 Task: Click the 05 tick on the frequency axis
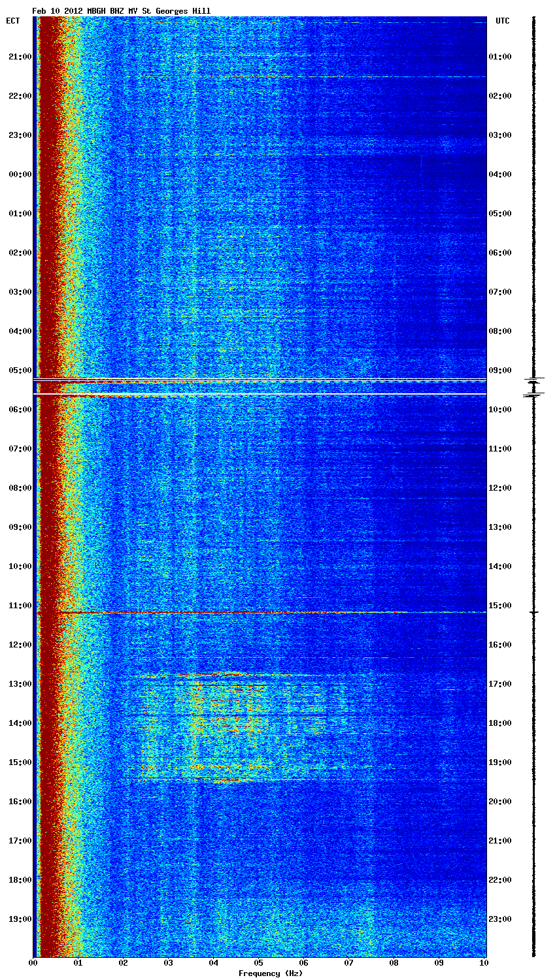(x=259, y=963)
